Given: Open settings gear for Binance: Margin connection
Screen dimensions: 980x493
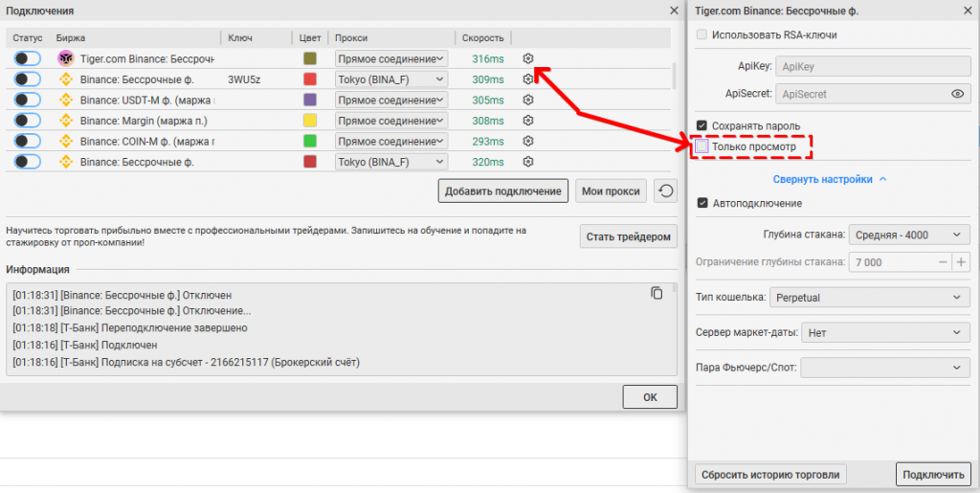Looking at the screenshot, I should [x=528, y=121].
